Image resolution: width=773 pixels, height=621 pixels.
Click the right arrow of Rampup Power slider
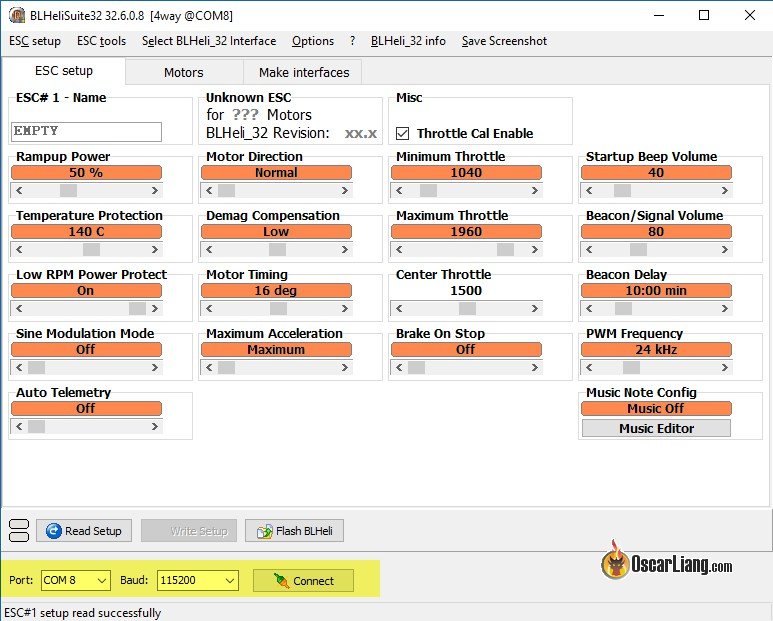(154, 190)
